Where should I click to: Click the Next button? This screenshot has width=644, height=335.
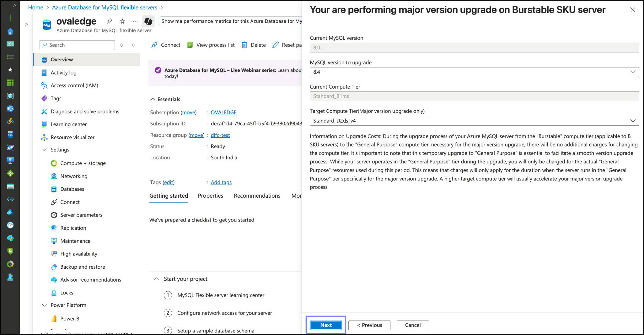pyautogui.click(x=326, y=325)
